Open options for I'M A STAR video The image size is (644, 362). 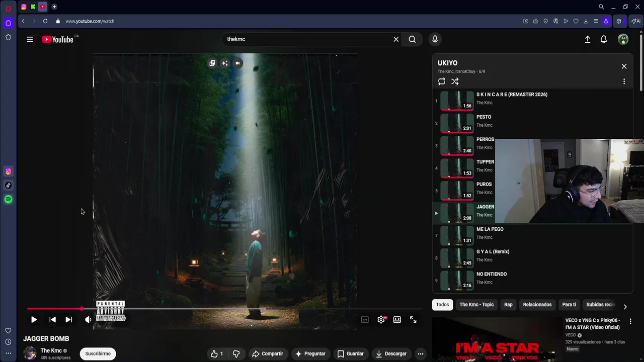[630, 321]
